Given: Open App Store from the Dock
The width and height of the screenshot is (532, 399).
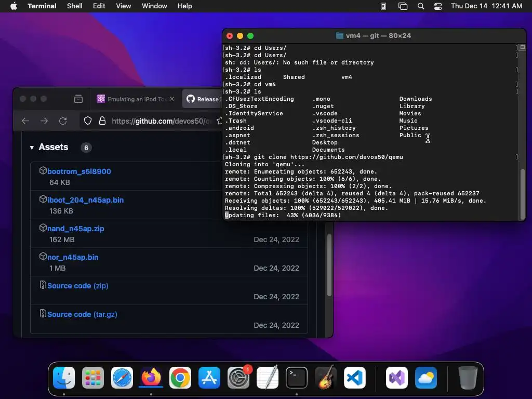Looking at the screenshot, I should [209, 378].
